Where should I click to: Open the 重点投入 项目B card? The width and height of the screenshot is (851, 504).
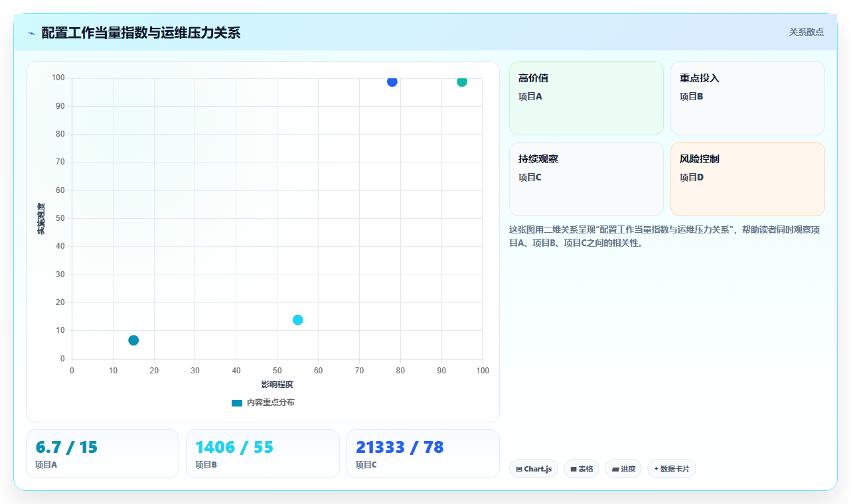point(747,98)
